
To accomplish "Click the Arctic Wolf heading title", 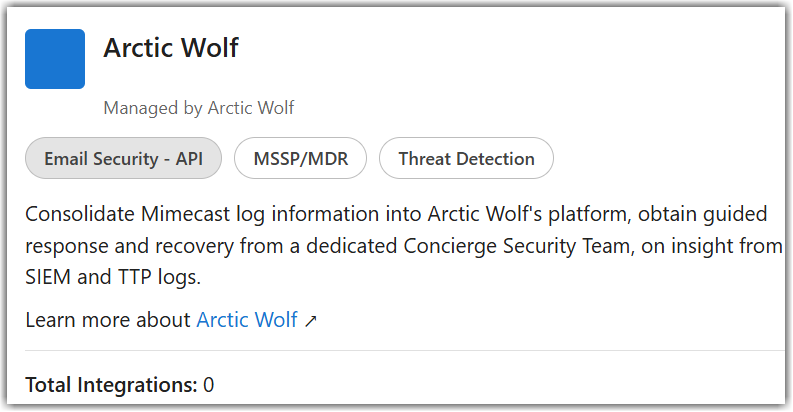I will (171, 47).
